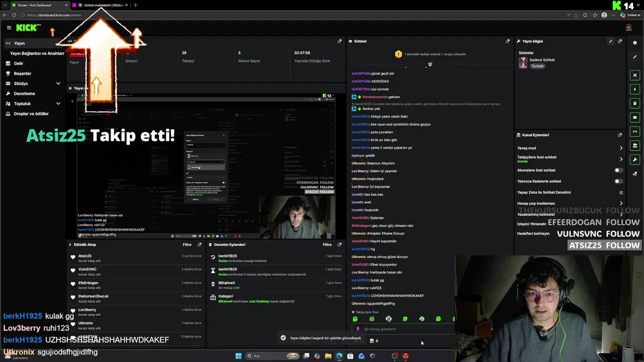Click the Turkish language tag
This screenshot has height=362, width=644.
pyautogui.click(x=537, y=66)
